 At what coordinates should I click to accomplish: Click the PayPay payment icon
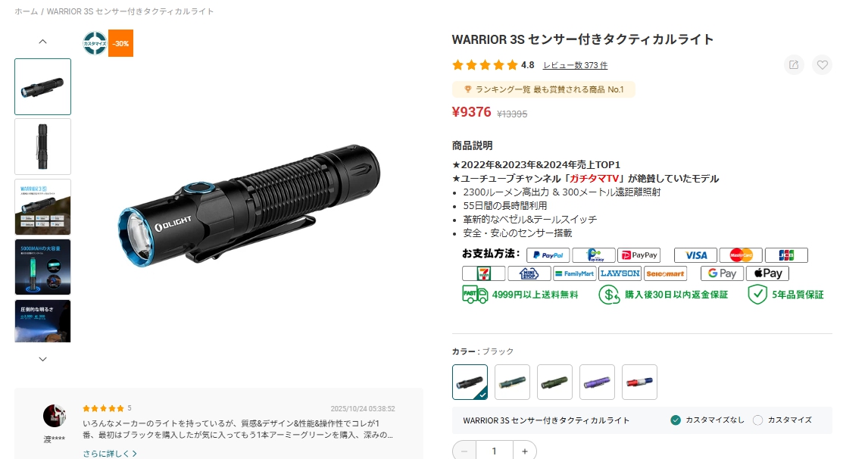pyautogui.click(x=639, y=255)
